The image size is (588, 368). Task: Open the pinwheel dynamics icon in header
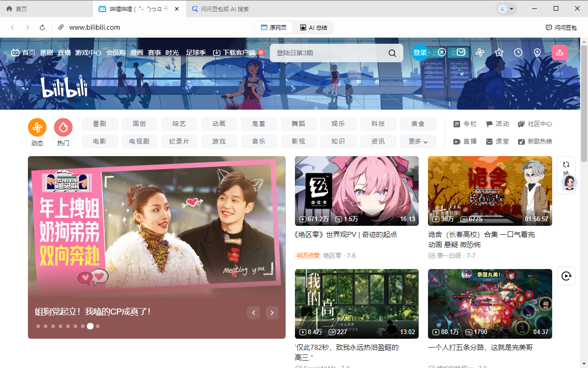[x=480, y=53]
